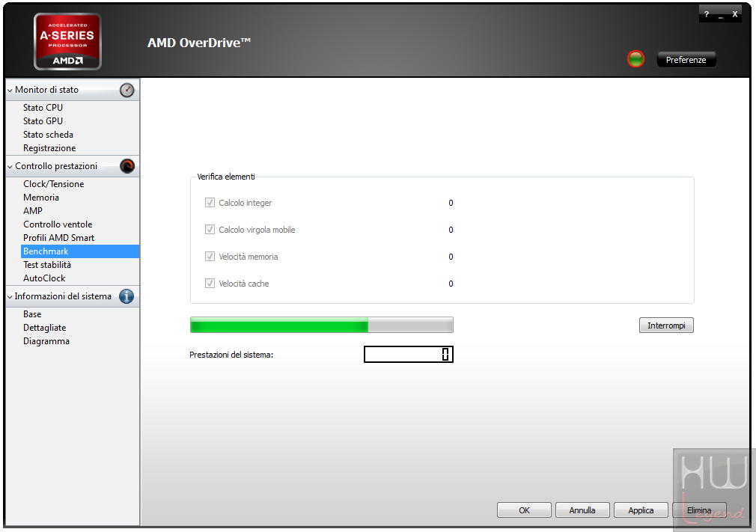756x532 pixels.
Task: Click the blue info icon beside Informazioni del sistema
Action: pyautogui.click(x=126, y=296)
